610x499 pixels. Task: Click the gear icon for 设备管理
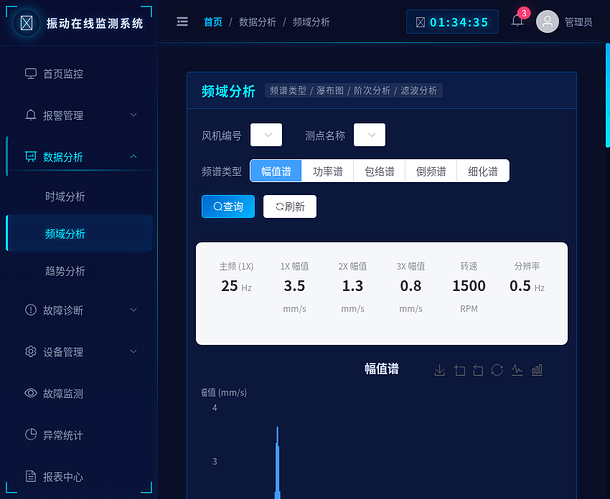click(31, 352)
